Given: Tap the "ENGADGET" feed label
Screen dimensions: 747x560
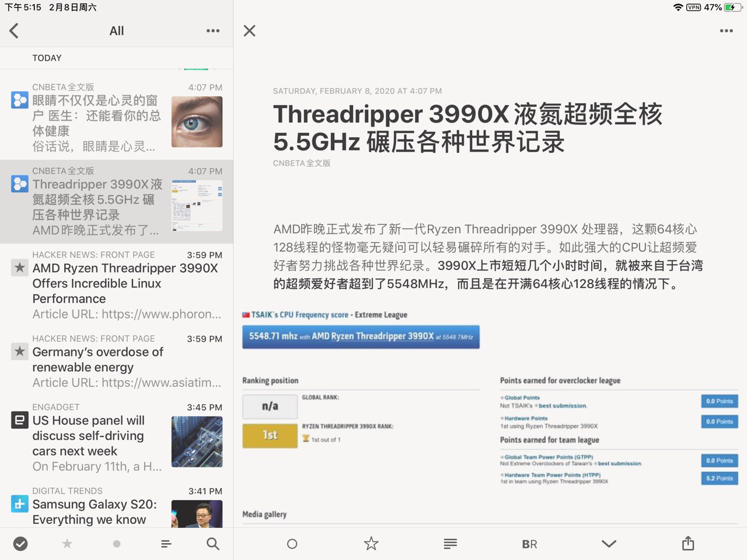Looking at the screenshot, I should point(55,407).
